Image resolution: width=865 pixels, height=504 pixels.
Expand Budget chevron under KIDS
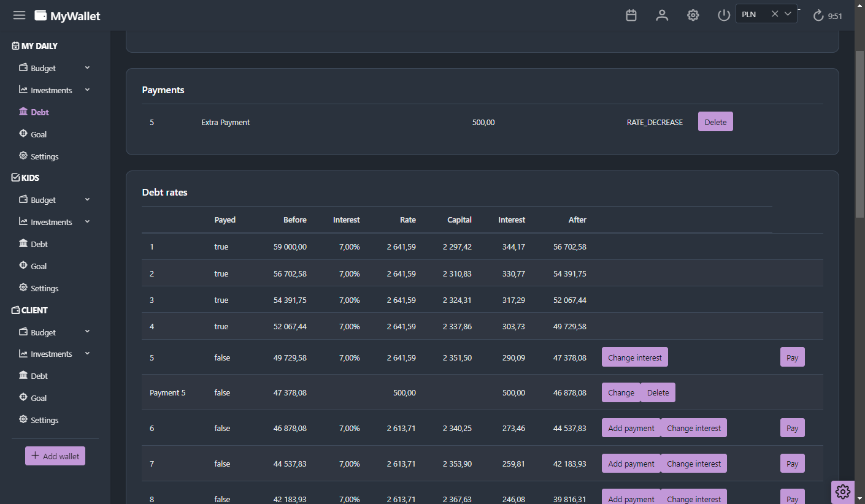pyautogui.click(x=87, y=199)
